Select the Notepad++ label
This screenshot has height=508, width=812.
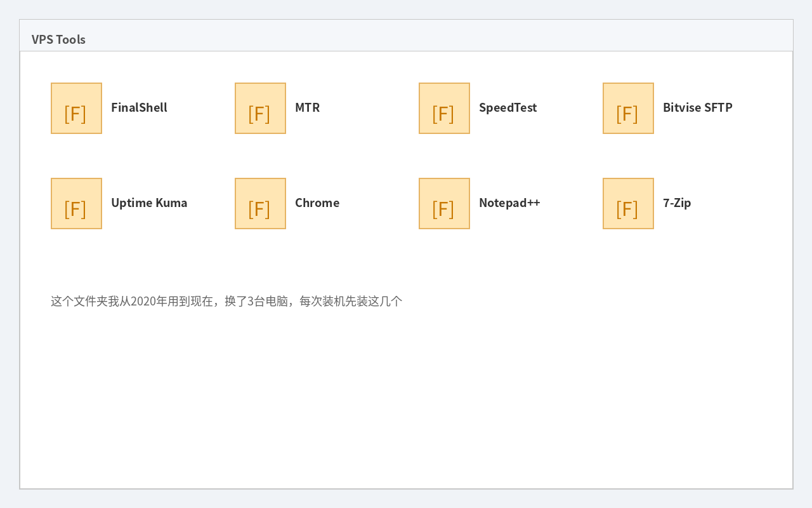coord(509,203)
